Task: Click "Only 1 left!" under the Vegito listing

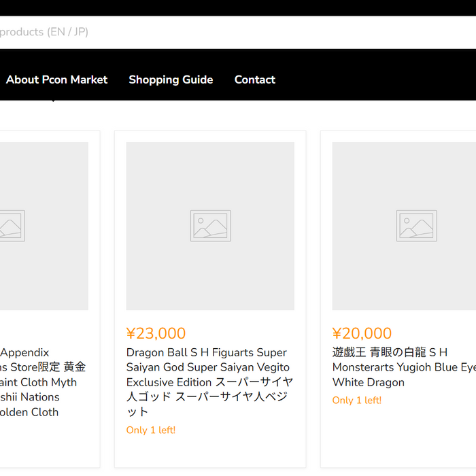Action: pos(151,430)
